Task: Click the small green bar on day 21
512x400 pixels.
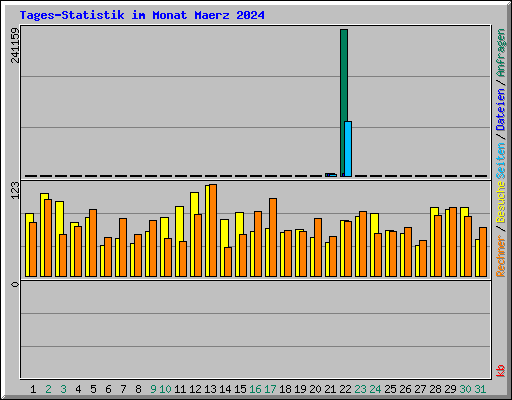Action: (327, 175)
